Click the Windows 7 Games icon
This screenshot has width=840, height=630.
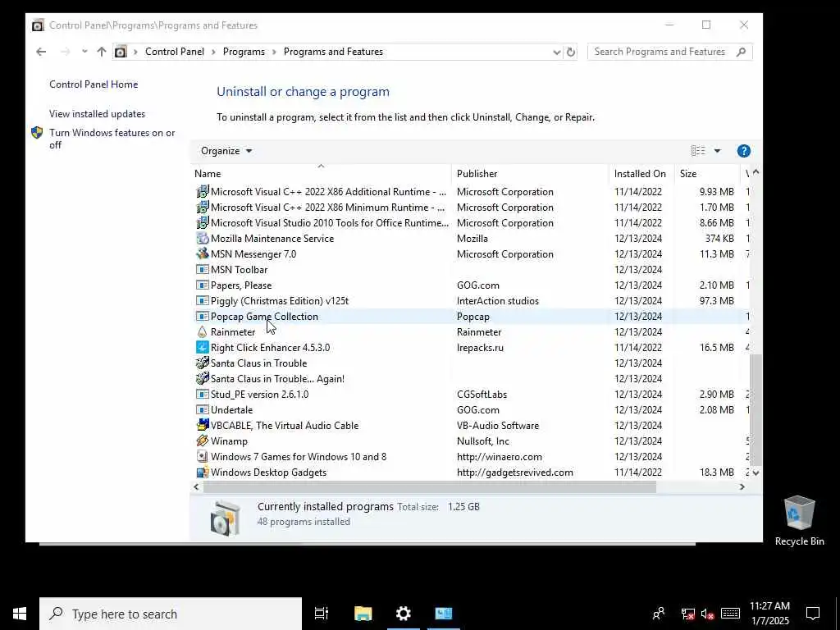pyautogui.click(x=202, y=456)
